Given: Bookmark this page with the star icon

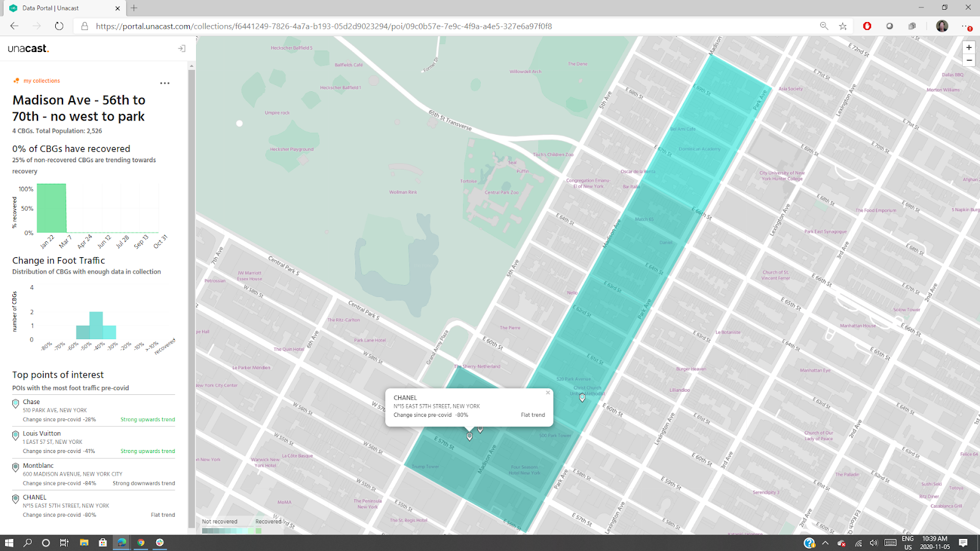Looking at the screenshot, I should 843,26.
